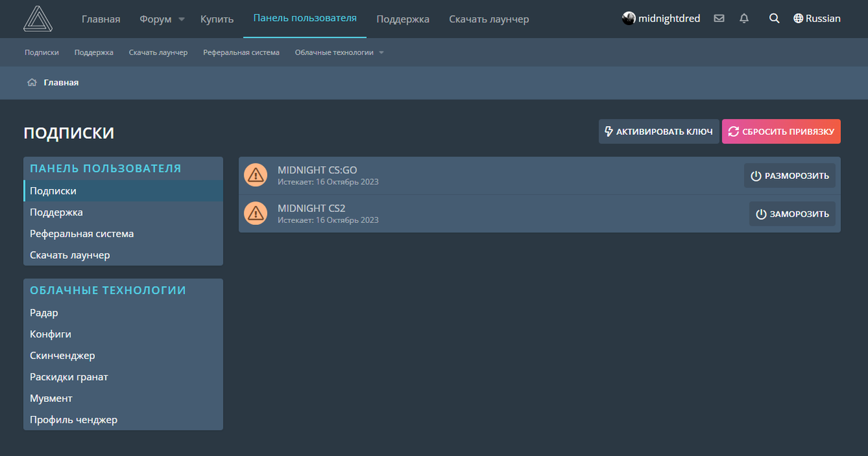Expand the Форум dropdown arrow
Screen dimensions: 868x456
(181, 20)
